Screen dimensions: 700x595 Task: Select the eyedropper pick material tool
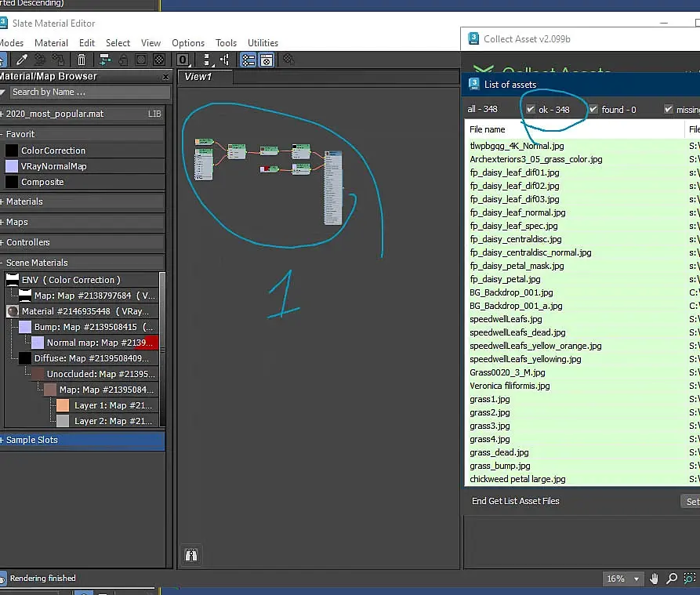pyautogui.click(x=22, y=60)
